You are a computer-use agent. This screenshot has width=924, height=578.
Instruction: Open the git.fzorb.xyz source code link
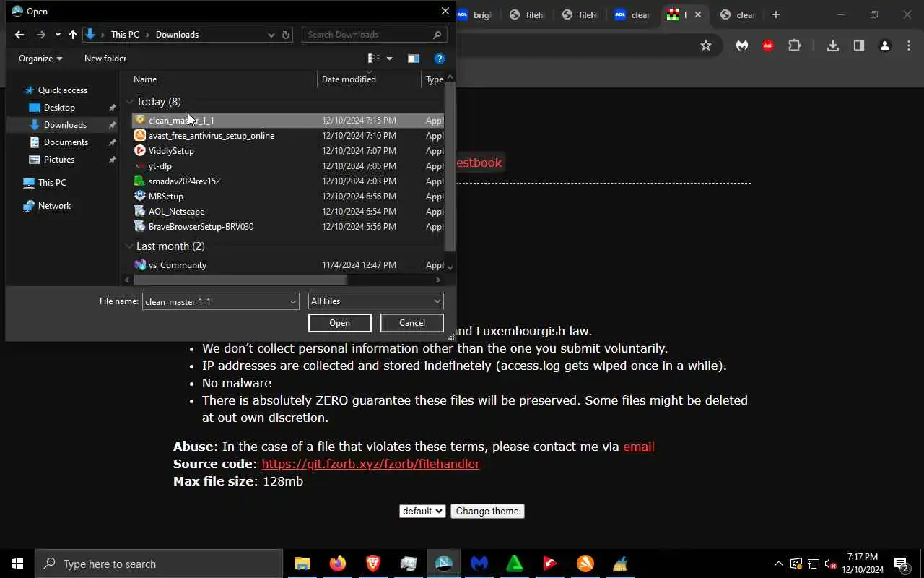click(370, 464)
